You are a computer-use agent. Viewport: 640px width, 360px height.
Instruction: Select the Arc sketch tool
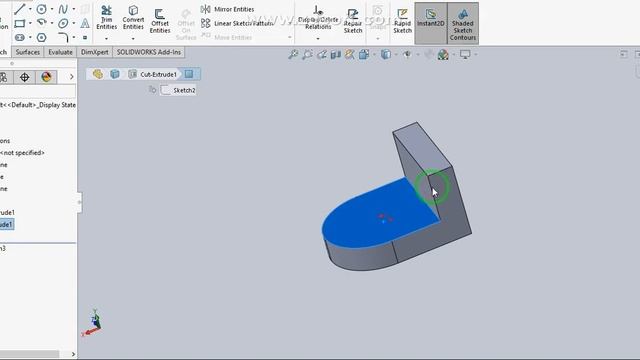(41, 22)
